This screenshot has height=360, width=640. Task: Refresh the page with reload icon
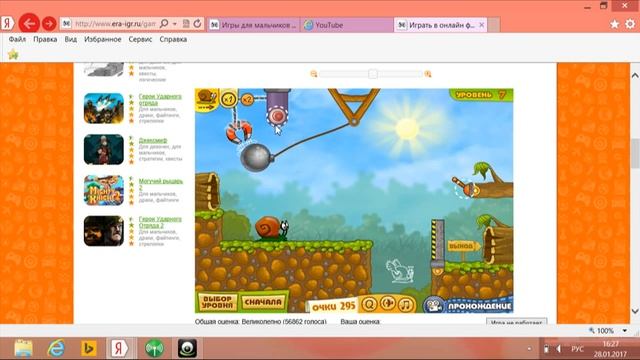coord(198,24)
